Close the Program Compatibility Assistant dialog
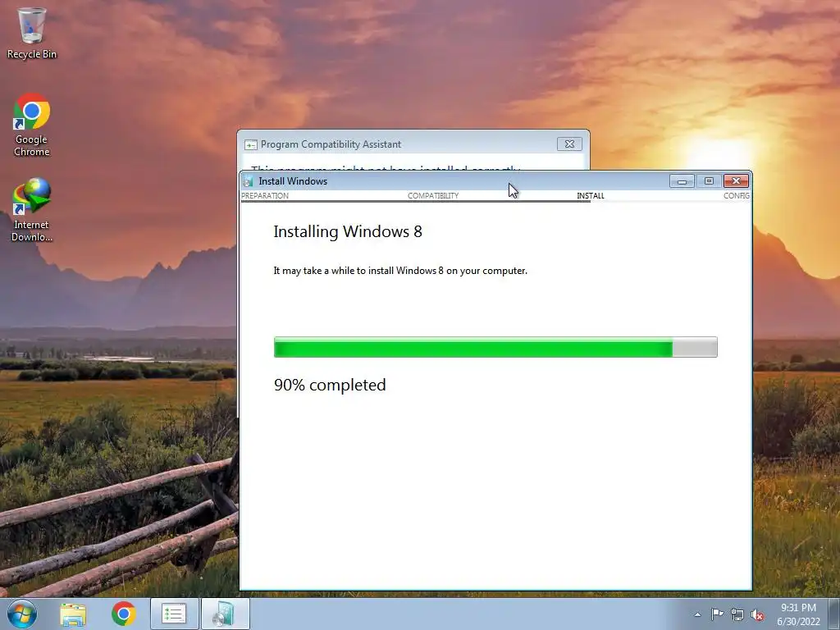The width and height of the screenshot is (840, 630). click(569, 144)
